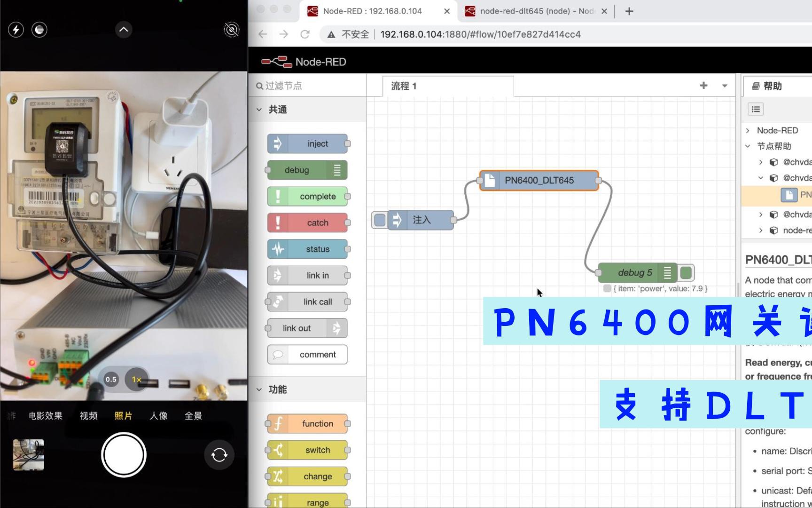Trigger the 注入 node inject button
Screen dimensions: 812x508
pos(380,220)
